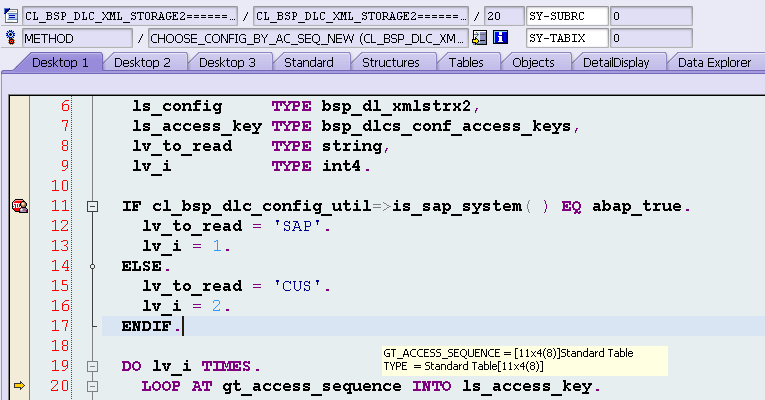765x400 pixels.
Task: Click the lv_i = 2 statement on line 16
Action: click(x=186, y=306)
